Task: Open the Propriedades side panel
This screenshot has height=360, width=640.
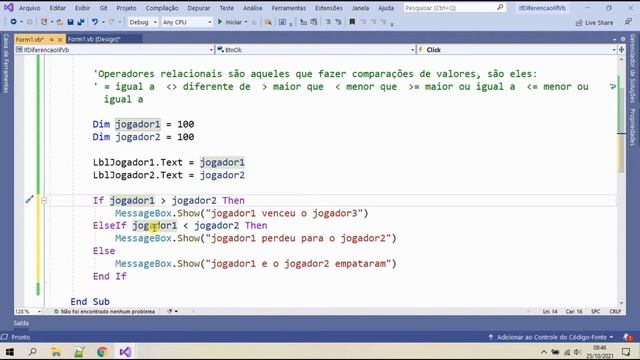Action: click(632, 127)
